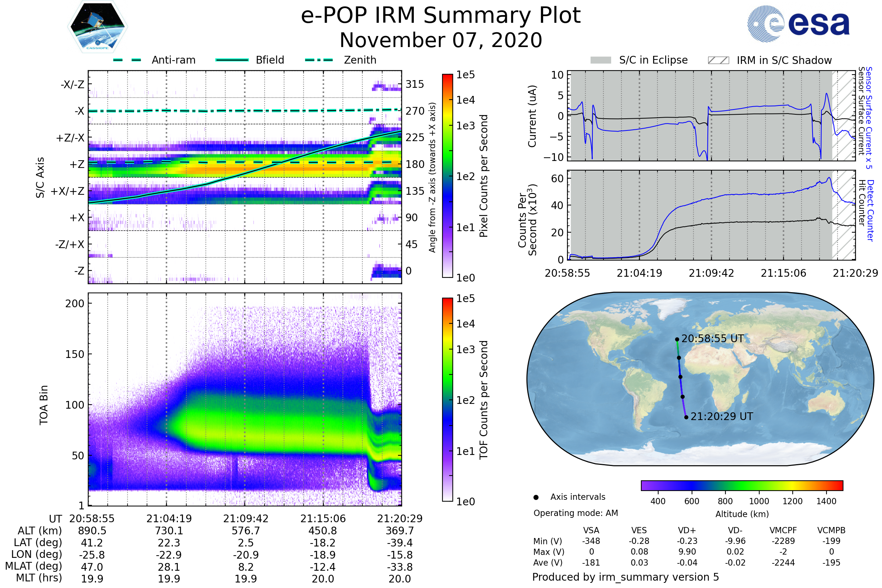Click the VMCPF voltage column header
This screenshot has width=882, height=588.
783,530
